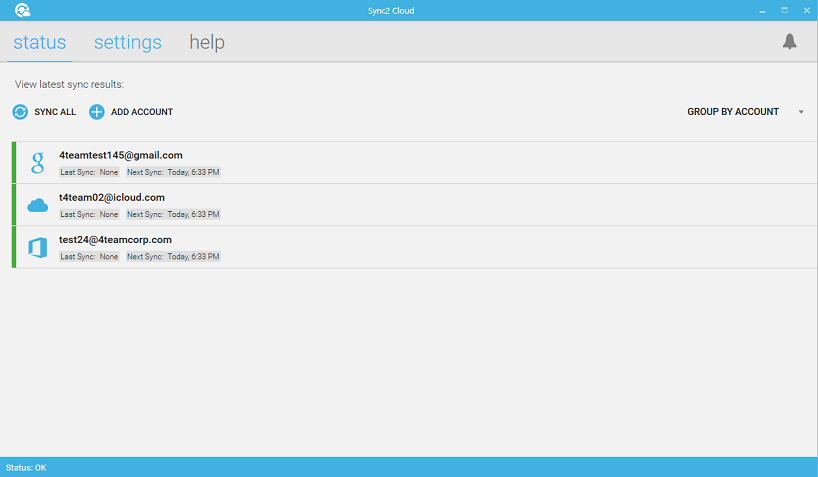Viewport: 818px width, 477px height.
Task: Open the help tab
Action: (x=207, y=42)
